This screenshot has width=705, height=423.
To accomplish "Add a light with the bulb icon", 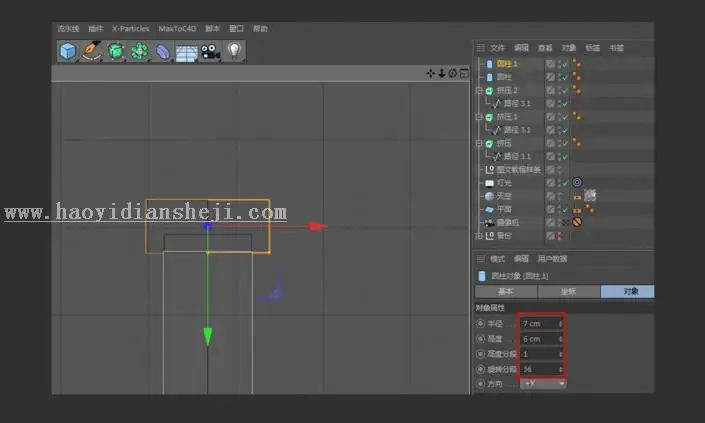I will [x=234, y=50].
